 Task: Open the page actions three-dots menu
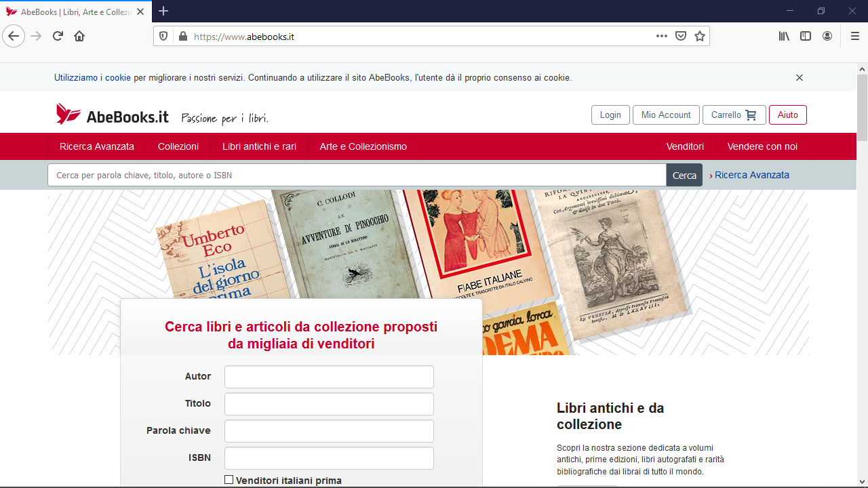(662, 36)
